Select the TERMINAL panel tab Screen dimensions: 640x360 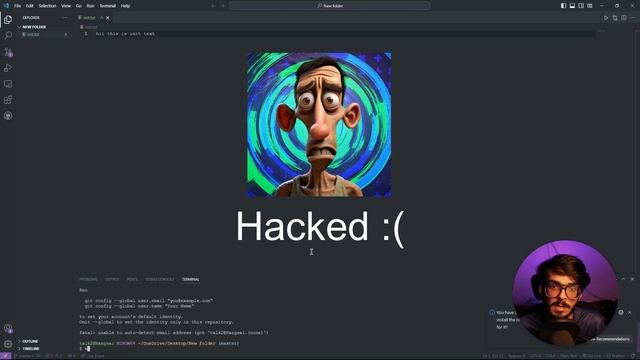pos(191,280)
